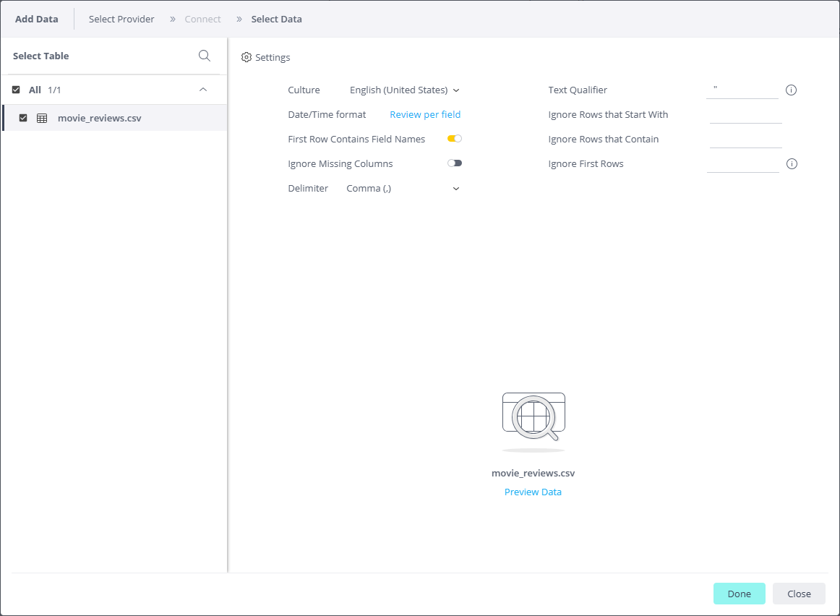Click the search icon in Select Table
This screenshot has width=840, height=616.
[x=205, y=56]
